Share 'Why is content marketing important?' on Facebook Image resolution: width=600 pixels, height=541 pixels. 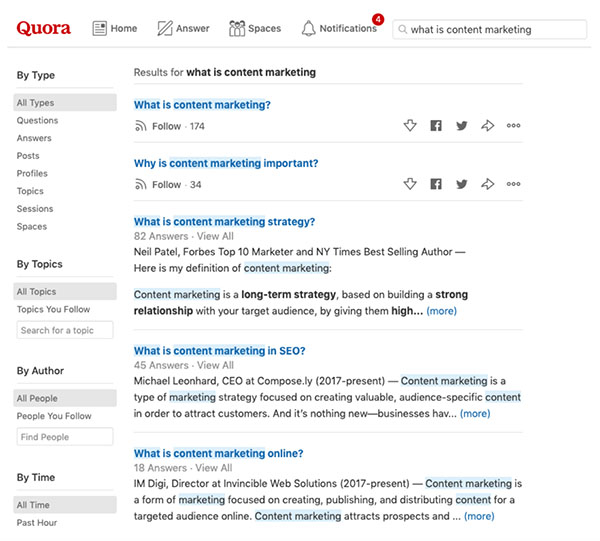click(x=436, y=184)
